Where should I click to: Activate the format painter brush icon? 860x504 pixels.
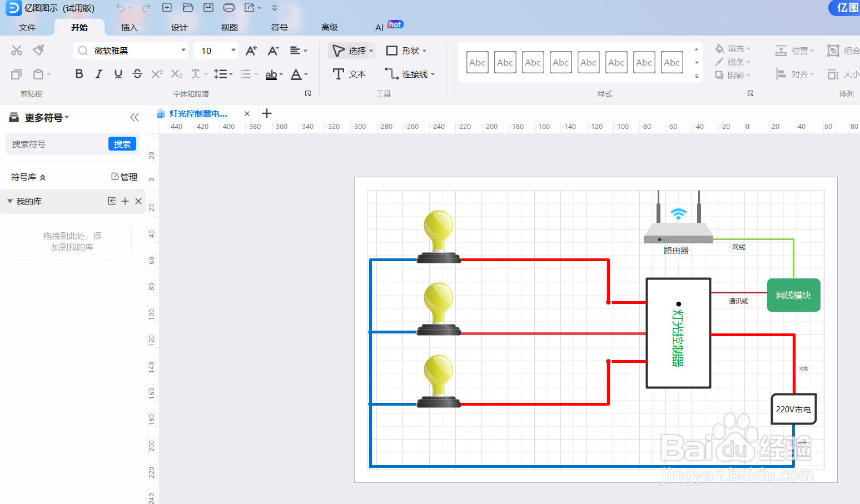click(38, 51)
